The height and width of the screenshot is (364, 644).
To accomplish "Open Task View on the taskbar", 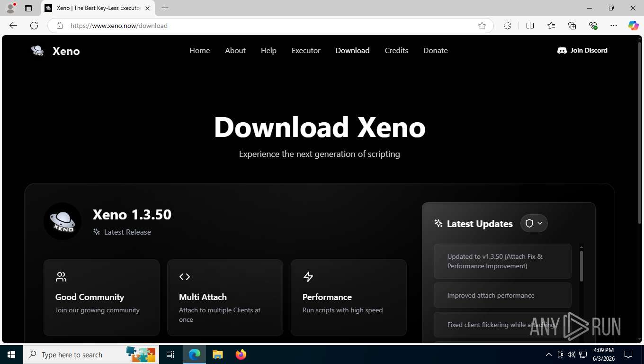I will pyautogui.click(x=170, y=355).
